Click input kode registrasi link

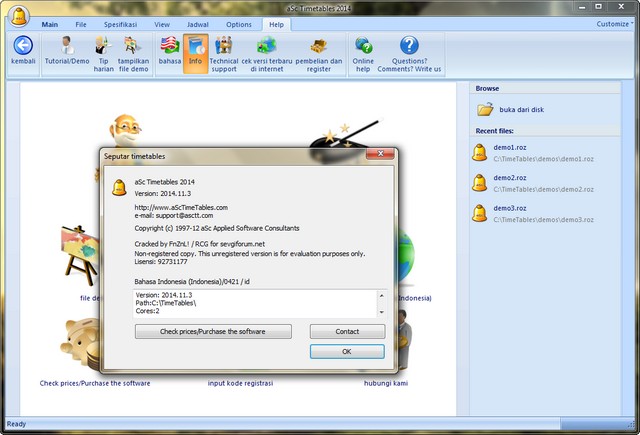click(240, 383)
